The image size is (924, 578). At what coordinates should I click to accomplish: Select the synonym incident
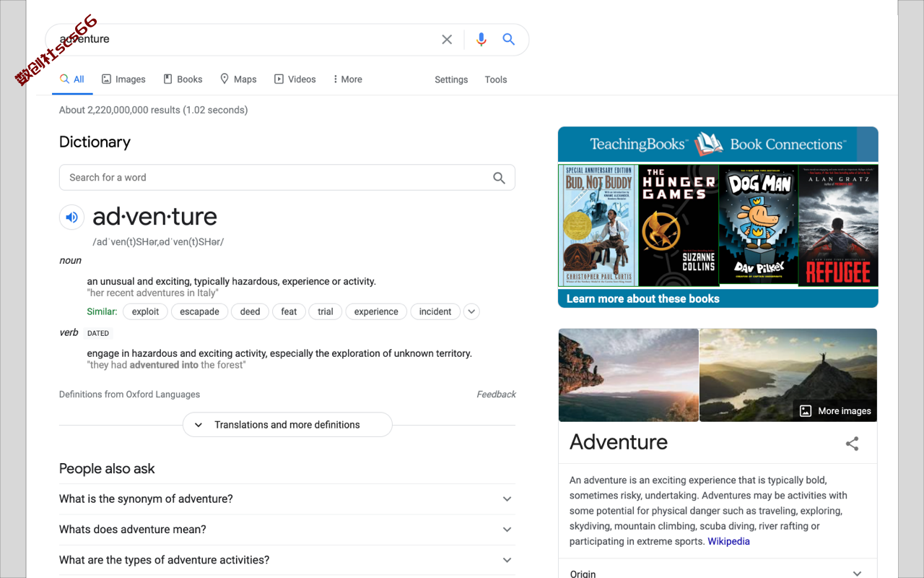(435, 311)
